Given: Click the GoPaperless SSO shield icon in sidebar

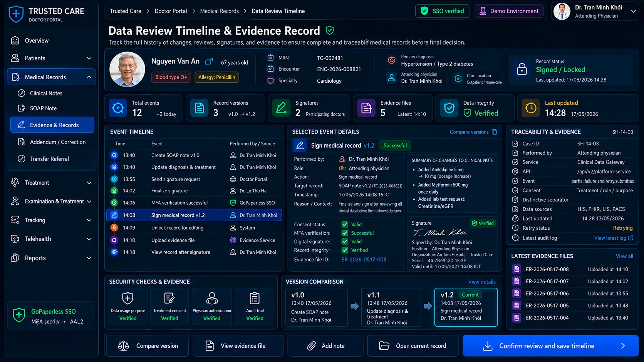Looking at the screenshot, I should pyautogui.click(x=19, y=315).
